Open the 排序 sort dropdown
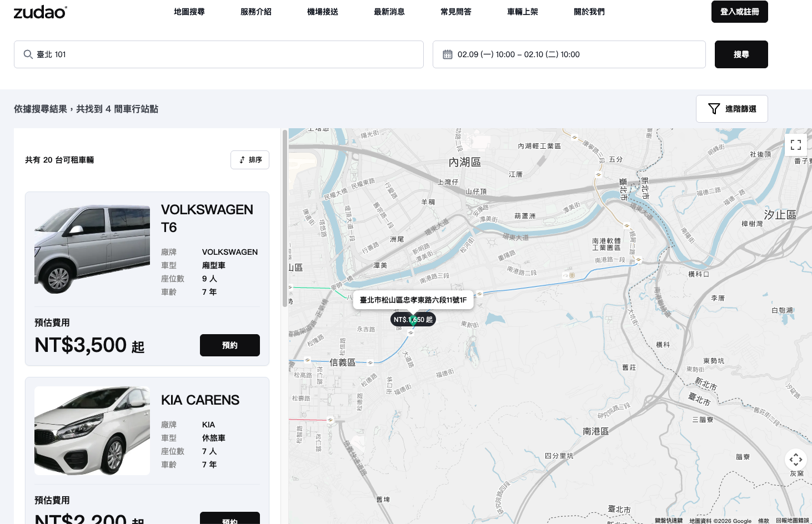This screenshot has width=812, height=524. (x=250, y=160)
